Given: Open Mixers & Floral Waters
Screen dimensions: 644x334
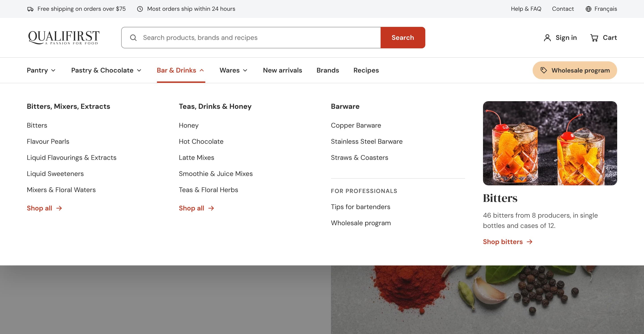Looking at the screenshot, I should [x=61, y=190].
